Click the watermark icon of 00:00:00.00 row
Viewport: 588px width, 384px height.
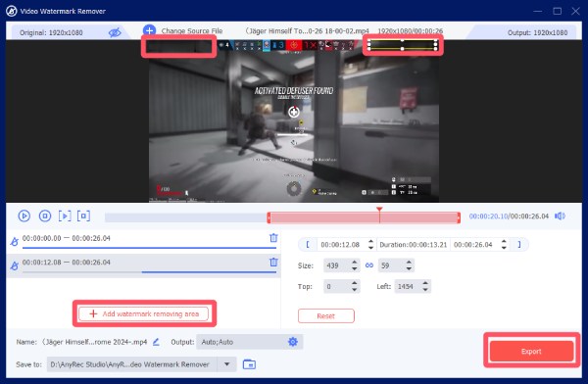[15, 242]
